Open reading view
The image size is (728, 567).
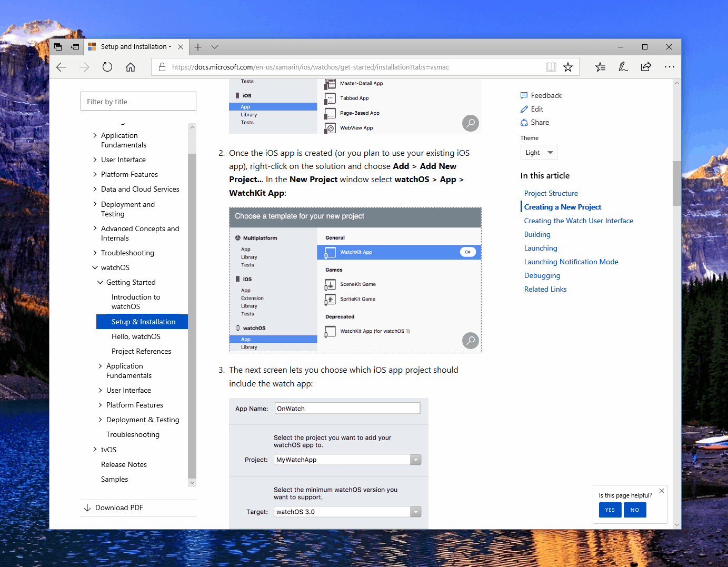tap(551, 67)
